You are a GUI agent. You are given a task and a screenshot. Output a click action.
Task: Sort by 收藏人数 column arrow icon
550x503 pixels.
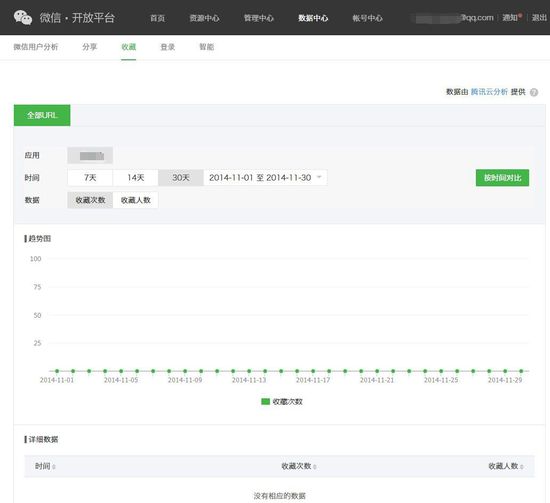point(522,467)
